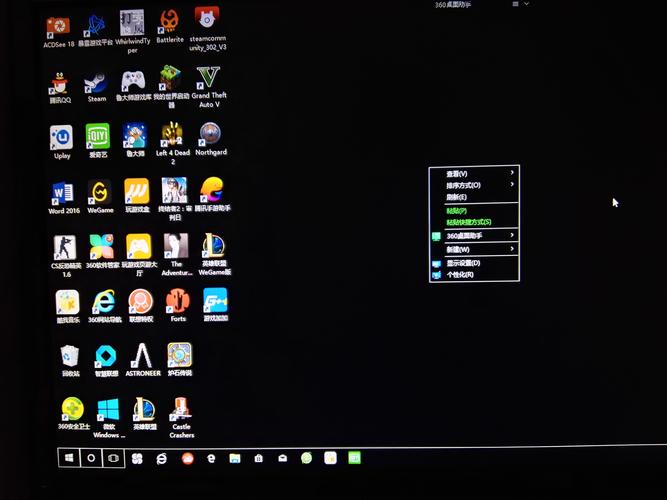Screen dimensions: 667x500
Task: Open the Battlerite game shortcut
Action: 170,27
